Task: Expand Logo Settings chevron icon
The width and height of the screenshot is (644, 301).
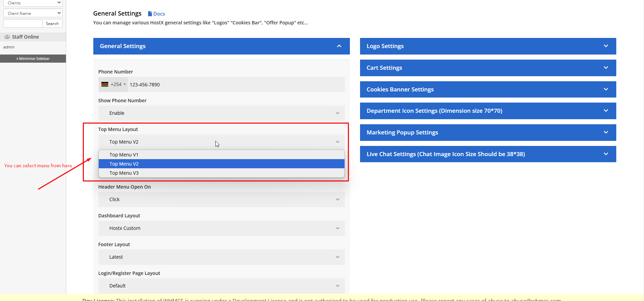Action: (605, 46)
